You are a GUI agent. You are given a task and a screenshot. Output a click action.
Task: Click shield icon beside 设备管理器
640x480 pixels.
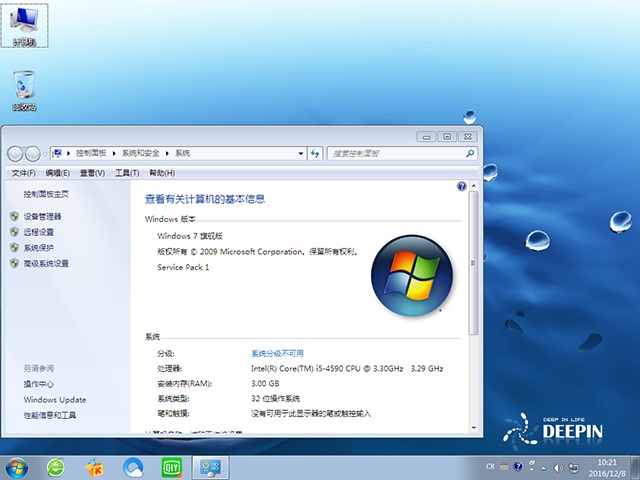point(14,216)
